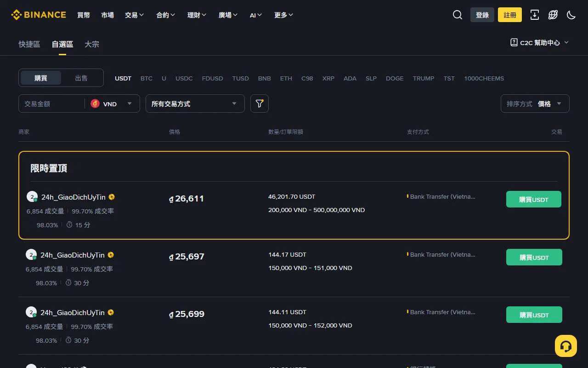Select the ETH coin tab

pos(286,78)
